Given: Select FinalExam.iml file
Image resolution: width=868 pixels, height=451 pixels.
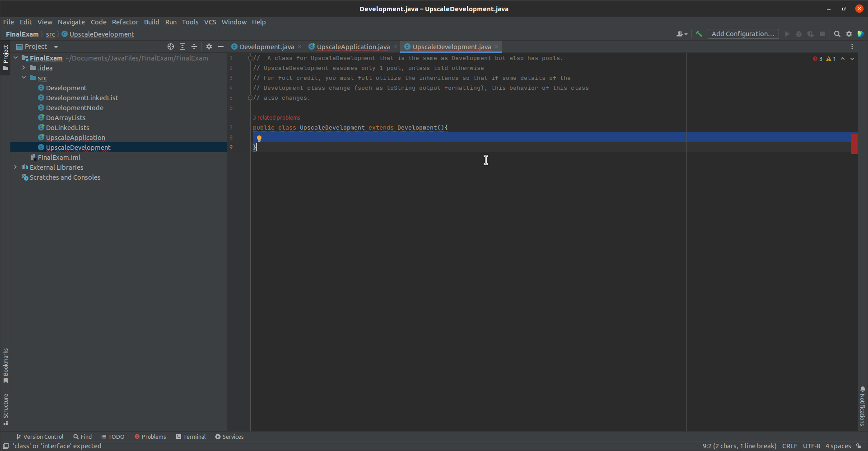Looking at the screenshot, I should 59,157.
